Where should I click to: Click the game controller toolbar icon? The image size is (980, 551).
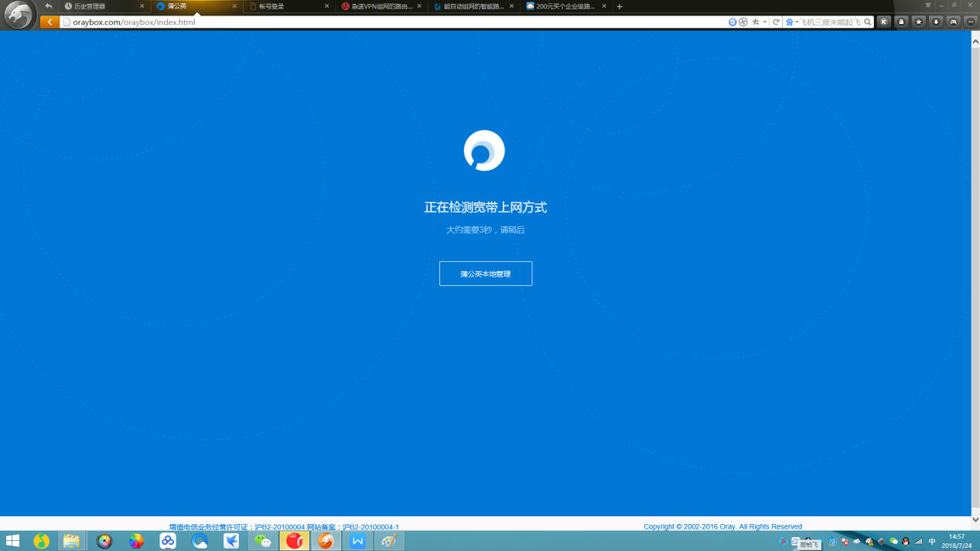coord(953,22)
